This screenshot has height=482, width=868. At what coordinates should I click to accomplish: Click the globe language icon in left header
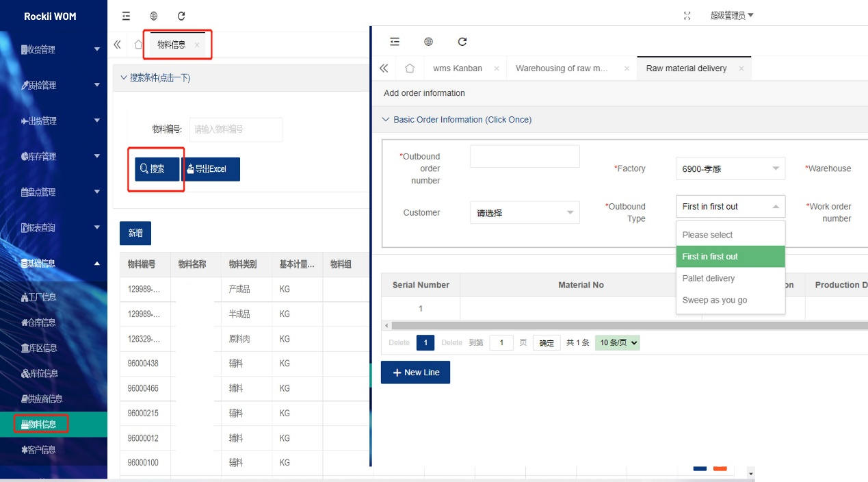pyautogui.click(x=154, y=16)
